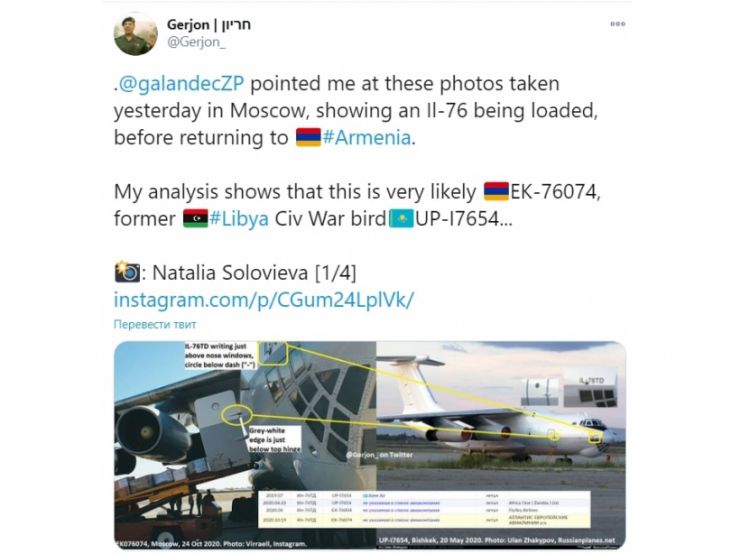Click the Armenian flag before EK-76074

click(x=496, y=191)
